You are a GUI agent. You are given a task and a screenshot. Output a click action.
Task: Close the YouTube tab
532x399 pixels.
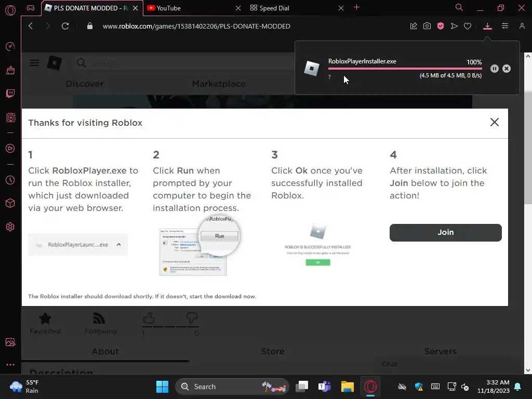coord(238,8)
